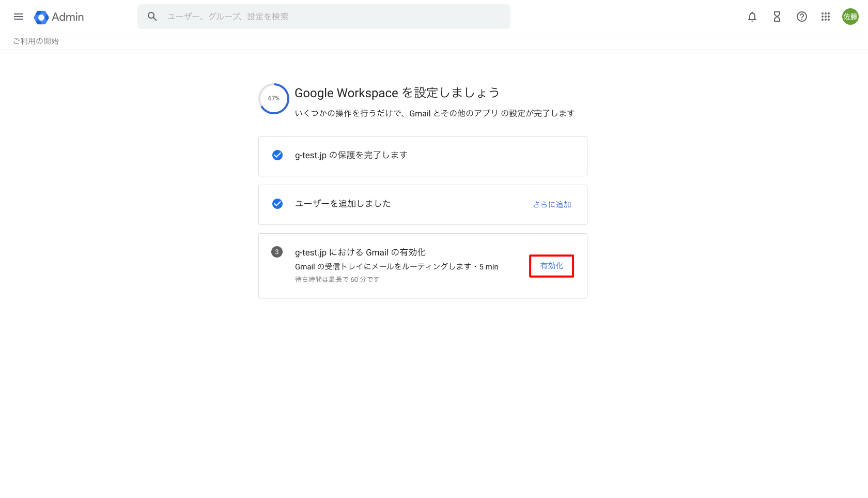Open the 佐藤 account avatar

pos(850,17)
